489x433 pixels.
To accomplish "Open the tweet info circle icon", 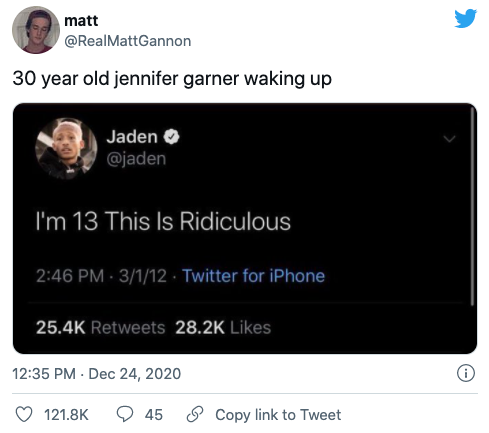I will [466, 373].
